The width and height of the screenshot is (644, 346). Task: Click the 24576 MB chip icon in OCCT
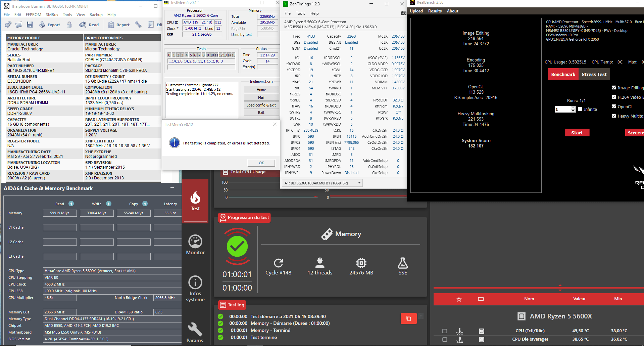(x=361, y=263)
